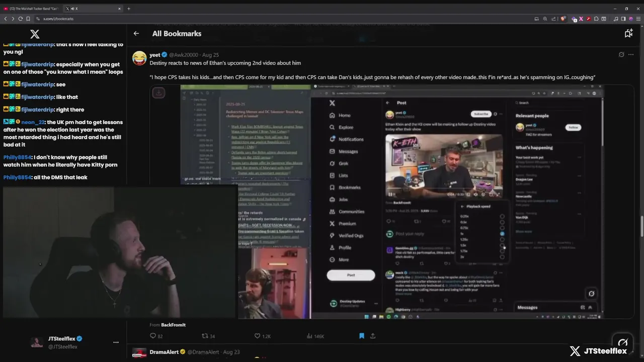Reload the current page

pyautogui.click(x=21, y=19)
